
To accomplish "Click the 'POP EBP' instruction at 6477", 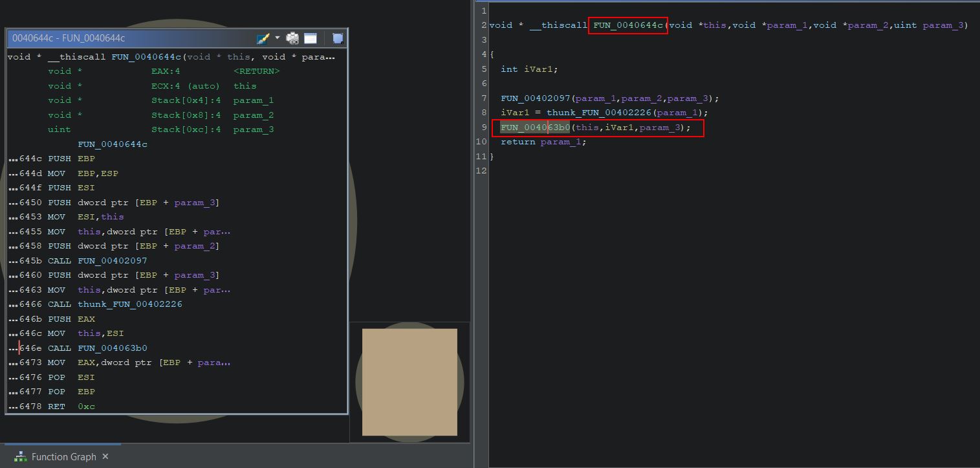I will tap(71, 392).
